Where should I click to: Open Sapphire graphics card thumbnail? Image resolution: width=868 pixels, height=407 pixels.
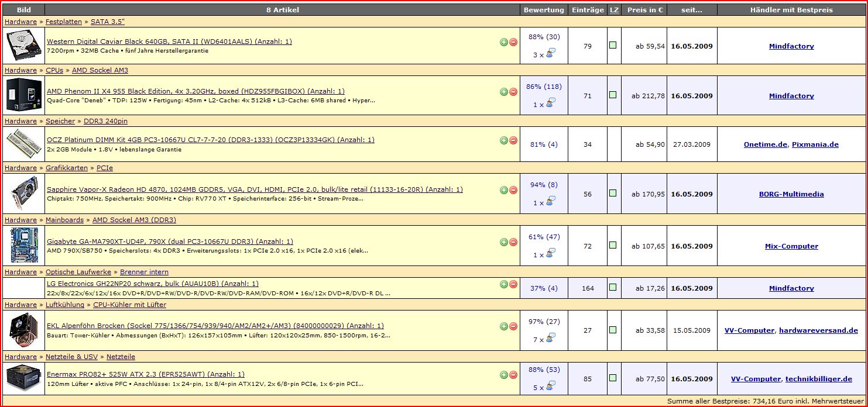coord(24,194)
